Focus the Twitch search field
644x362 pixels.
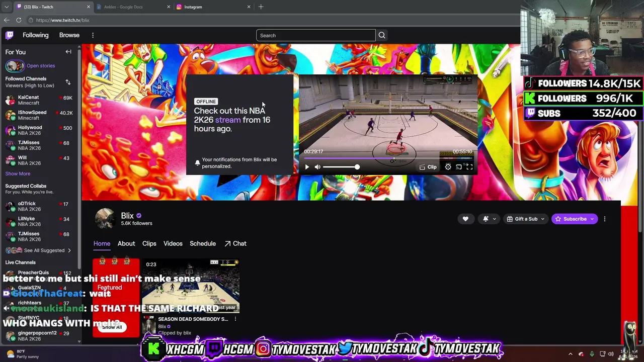click(316, 35)
